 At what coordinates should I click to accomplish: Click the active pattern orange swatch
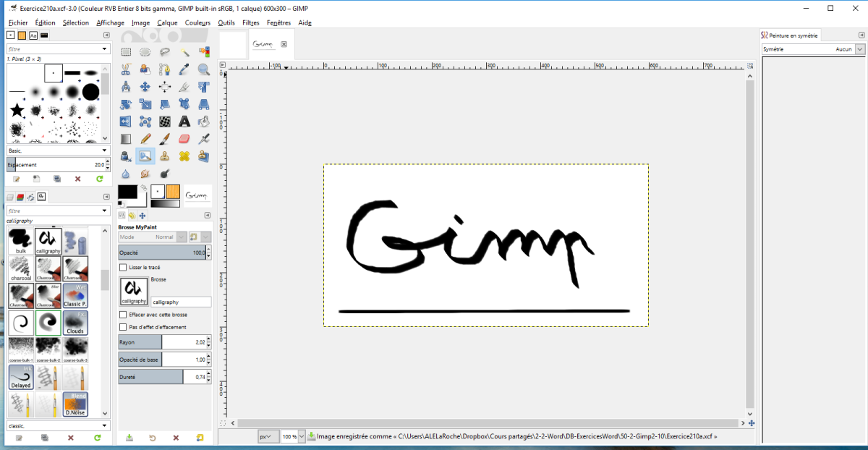173,192
